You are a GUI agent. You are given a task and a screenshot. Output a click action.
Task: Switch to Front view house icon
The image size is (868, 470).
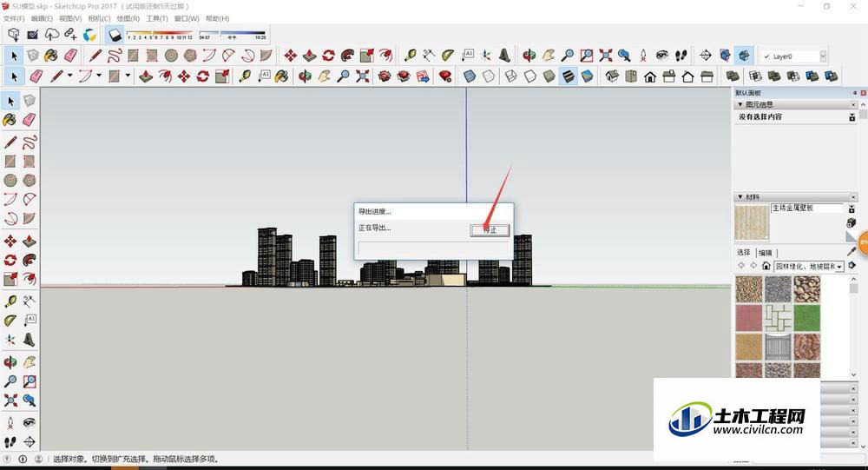point(650,76)
